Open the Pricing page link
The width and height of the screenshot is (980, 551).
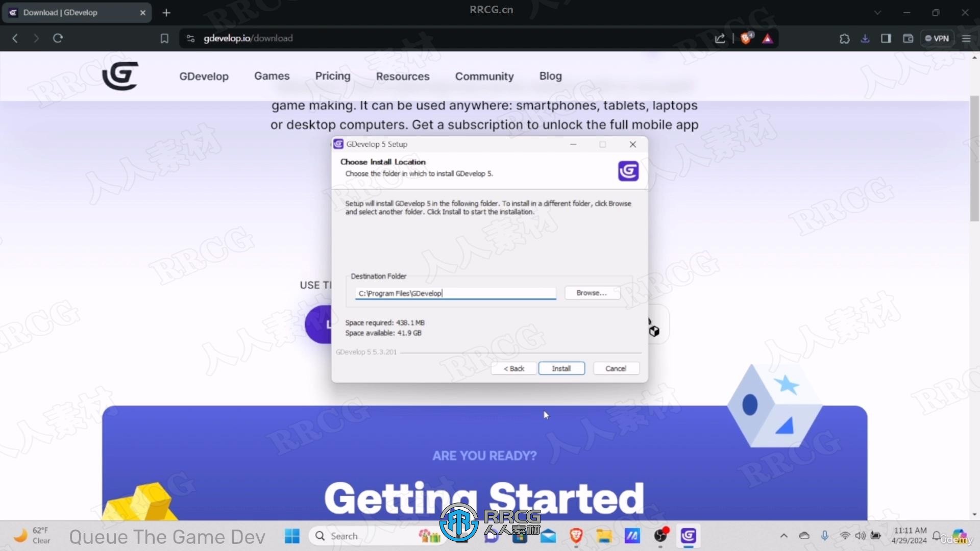pos(333,76)
